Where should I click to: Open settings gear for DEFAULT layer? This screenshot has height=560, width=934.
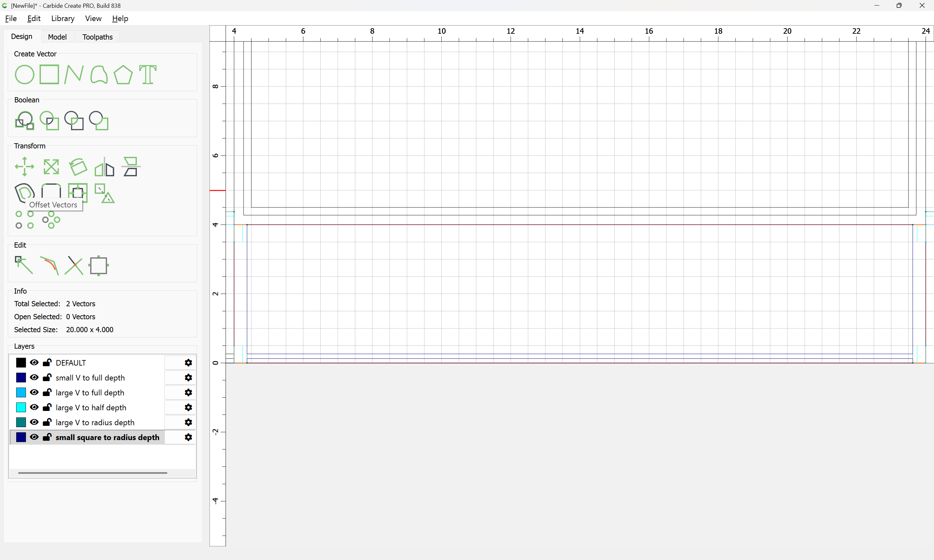(x=188, y=363)
